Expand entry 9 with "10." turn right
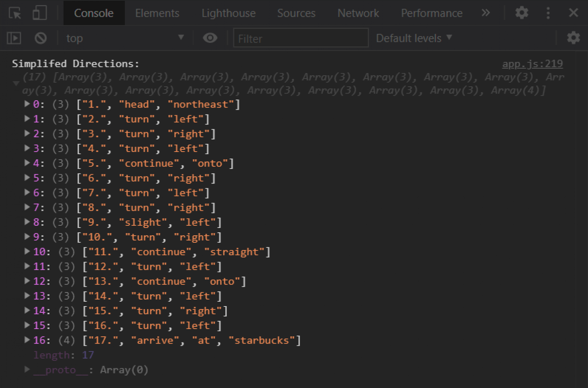 pyautogui.click(x=27, y=236)
